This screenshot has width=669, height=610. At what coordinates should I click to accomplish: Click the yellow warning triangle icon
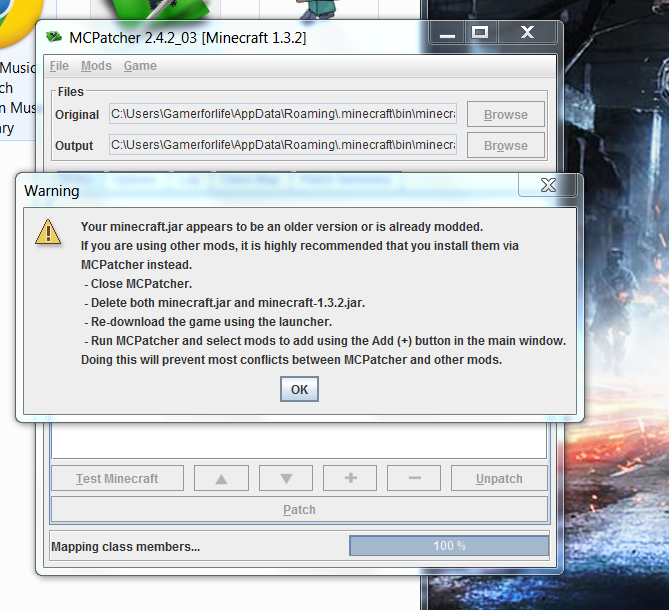[48, 232]
